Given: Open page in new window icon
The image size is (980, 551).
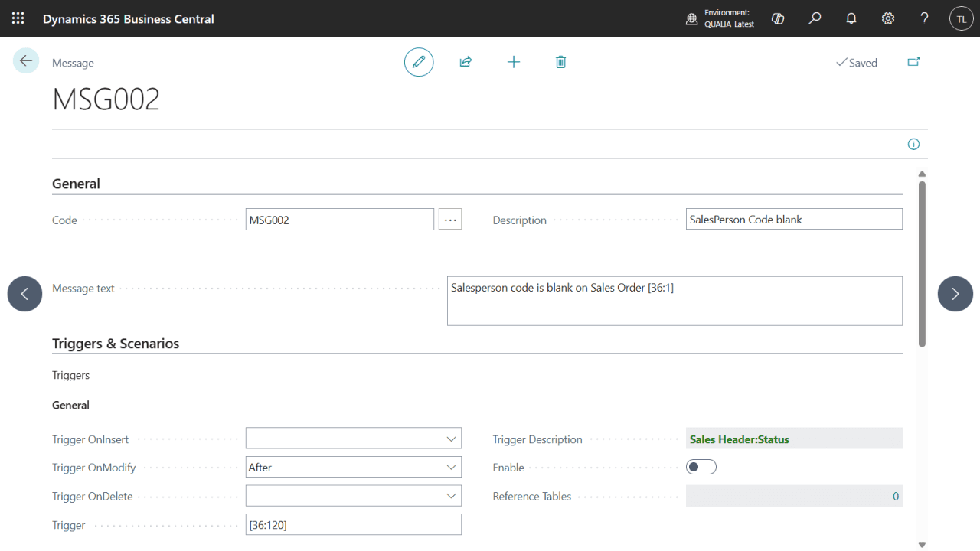Looking at the screenshot, I should (x=913, y=62).
